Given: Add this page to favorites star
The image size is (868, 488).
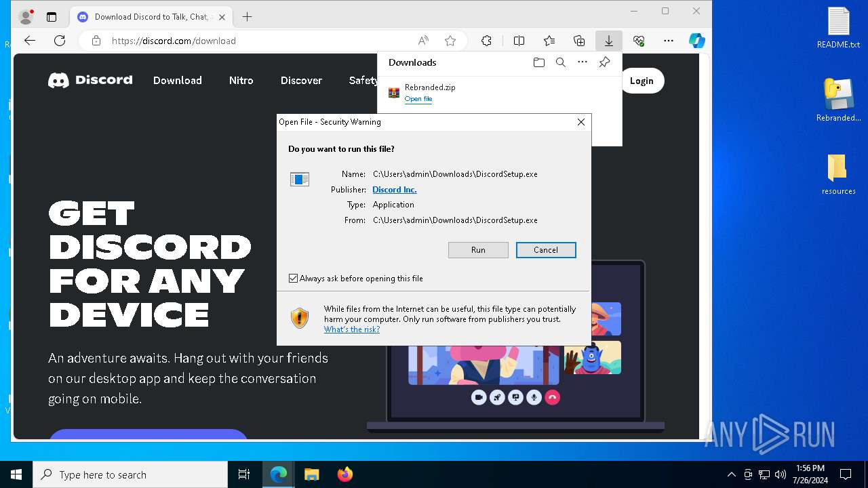Looking at the screenshot, I should click(450, 41).
